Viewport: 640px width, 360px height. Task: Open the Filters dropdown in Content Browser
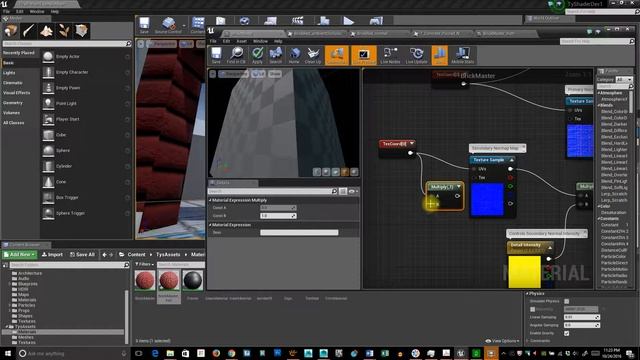pos(144,264)
